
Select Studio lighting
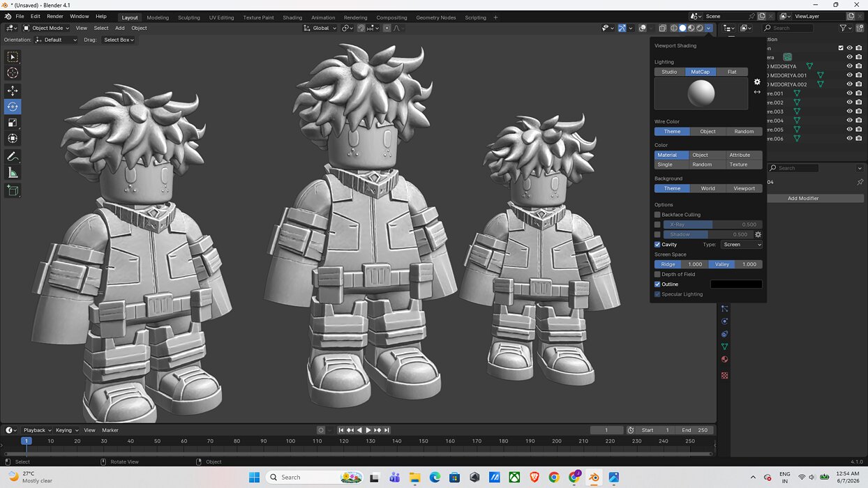(669, 72)
